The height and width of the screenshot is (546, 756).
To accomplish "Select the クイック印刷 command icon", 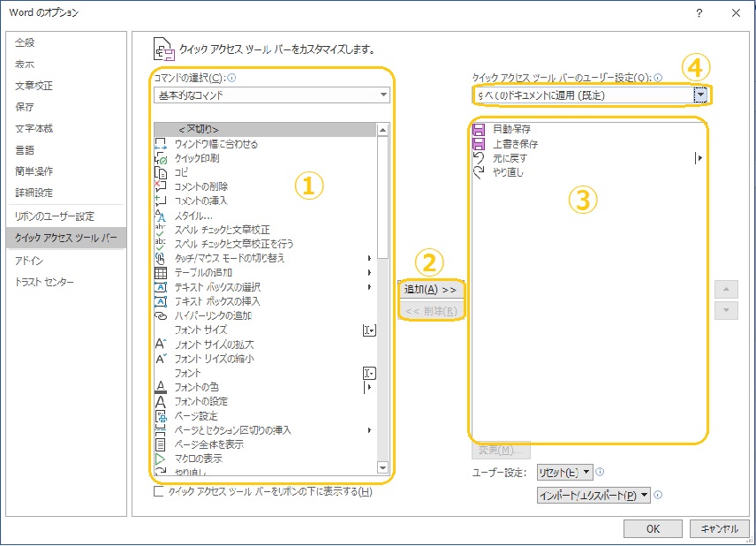I will coord(161,158).
